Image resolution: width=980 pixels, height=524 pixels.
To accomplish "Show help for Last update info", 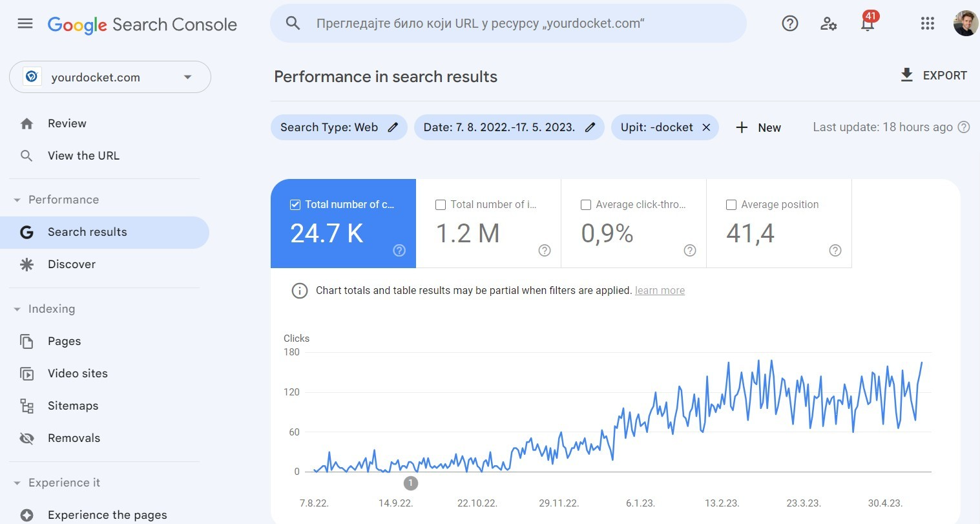I will [964, 127].
